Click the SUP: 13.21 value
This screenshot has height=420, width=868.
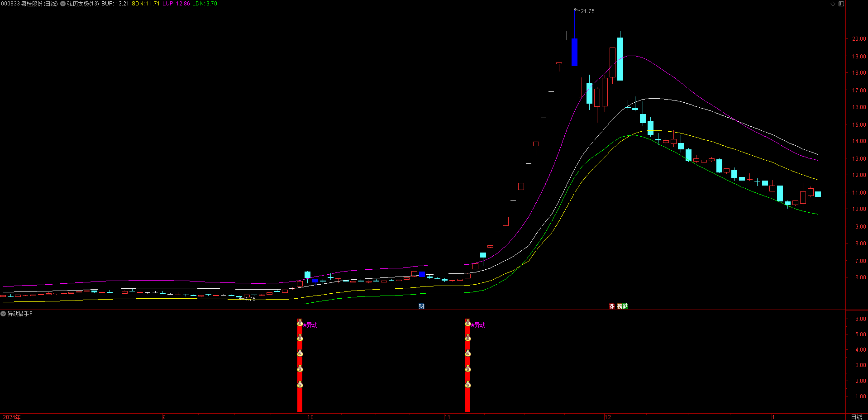pyautogui.click(x=115, y=4)
